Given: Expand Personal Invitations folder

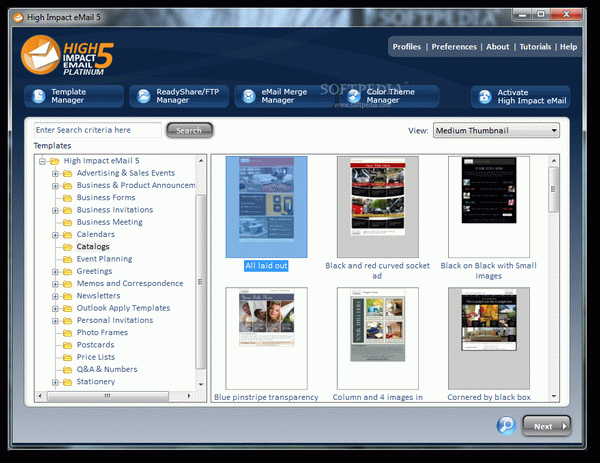Looking at the screenshot, I should 55,321.
